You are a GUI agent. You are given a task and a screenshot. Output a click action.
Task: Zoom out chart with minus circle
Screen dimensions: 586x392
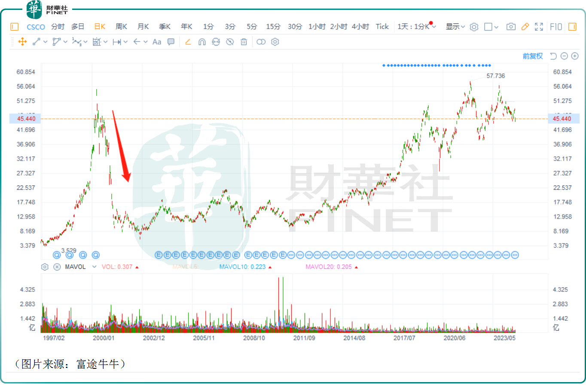(x=564, y=56)
